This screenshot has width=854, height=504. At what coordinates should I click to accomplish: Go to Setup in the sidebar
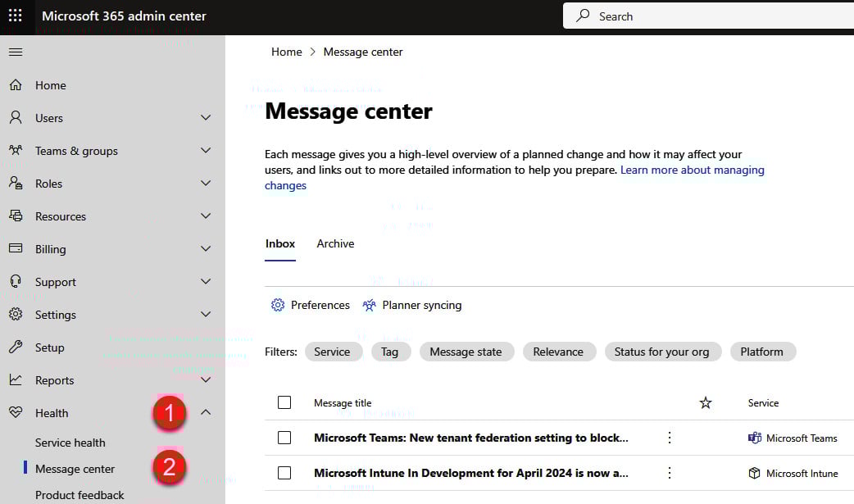pos(49,347)
